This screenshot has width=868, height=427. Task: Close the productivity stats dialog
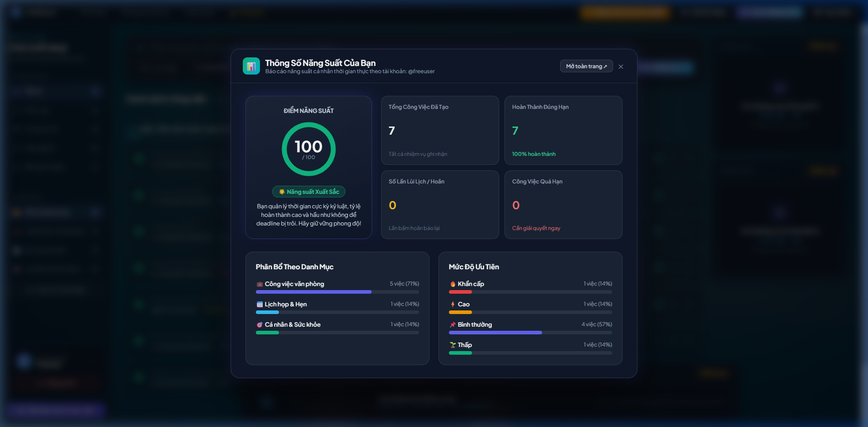(x=621, y=67)
